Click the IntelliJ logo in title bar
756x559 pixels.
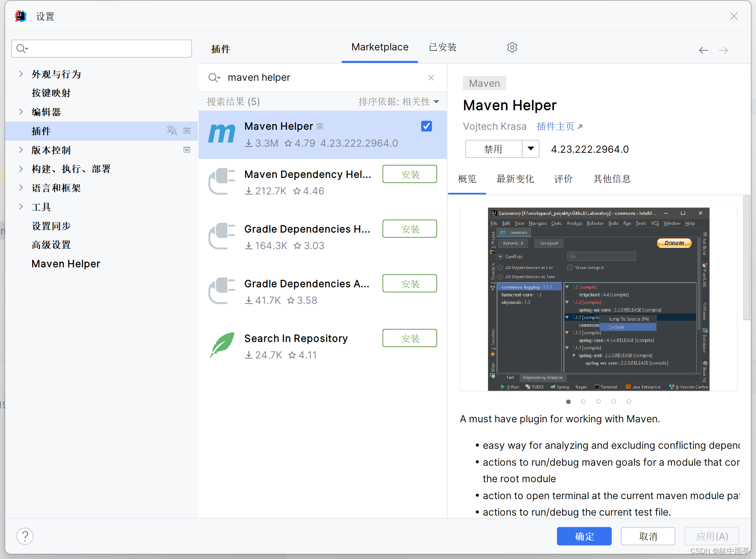(20, 16)
